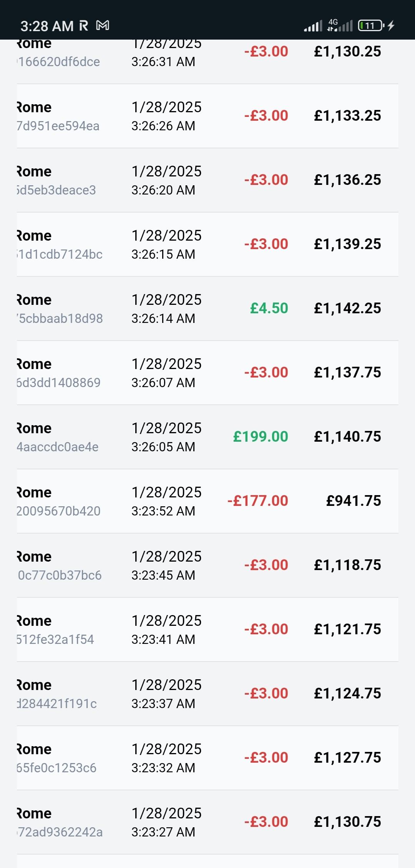Tap transaction ID 512fe32a1f54
This screenshot has width=415, height=868.
55,640
